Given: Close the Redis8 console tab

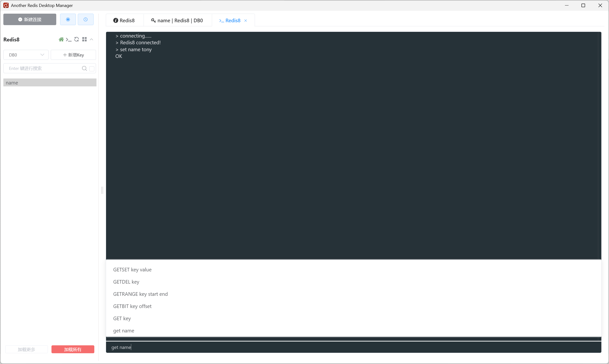Looking at the screenshot, I should (246, 21).
